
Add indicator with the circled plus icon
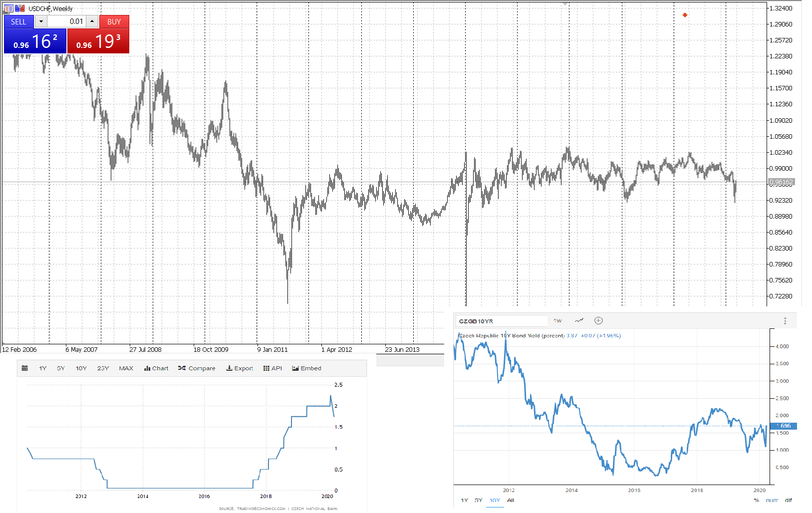pos(598,320)
